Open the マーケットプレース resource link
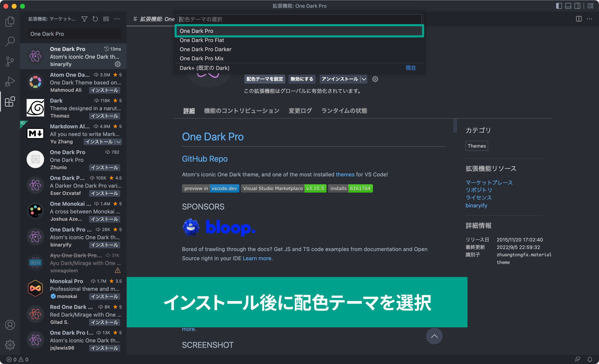The image size is (599, 364). pyautogui.click(x=489, y=182)
